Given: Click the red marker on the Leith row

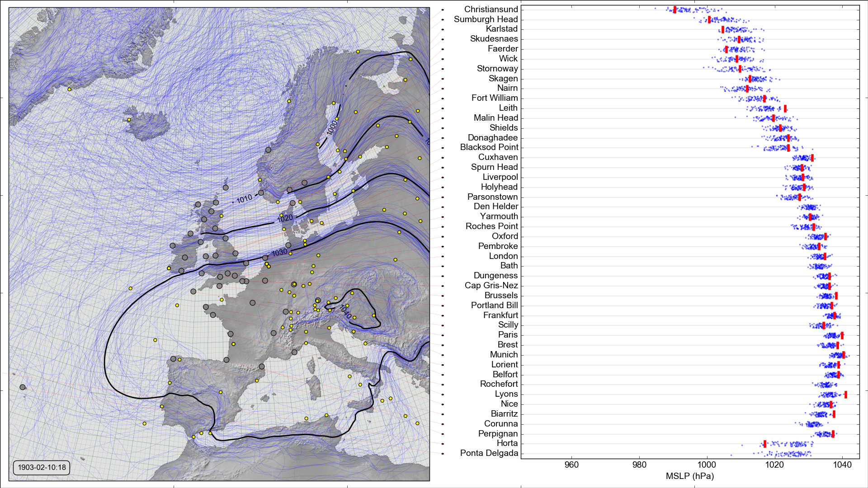Looking at the screenshot, I should click(785, 108).
